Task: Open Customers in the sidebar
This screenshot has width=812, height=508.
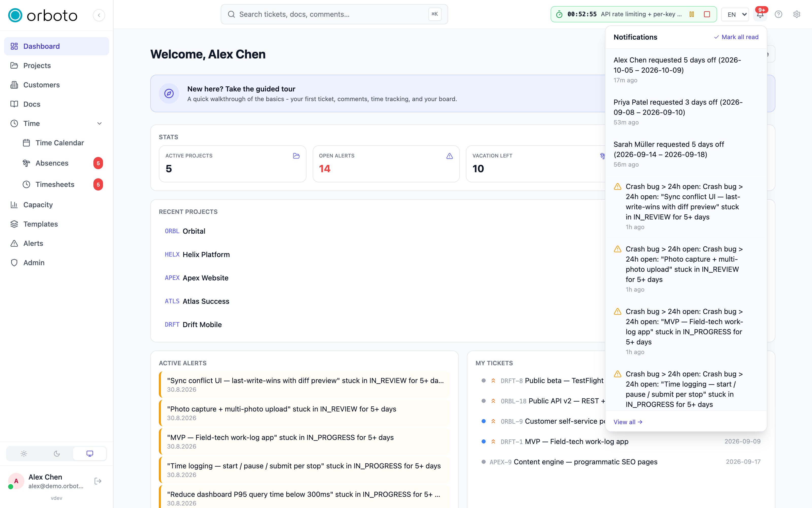Action: click(x=56, y=85)
